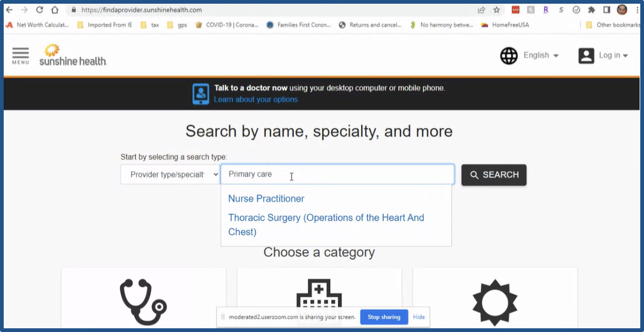Screen dimensions: 644x332
Task: Click the browser forward arrow
Action: pos(24,10)
